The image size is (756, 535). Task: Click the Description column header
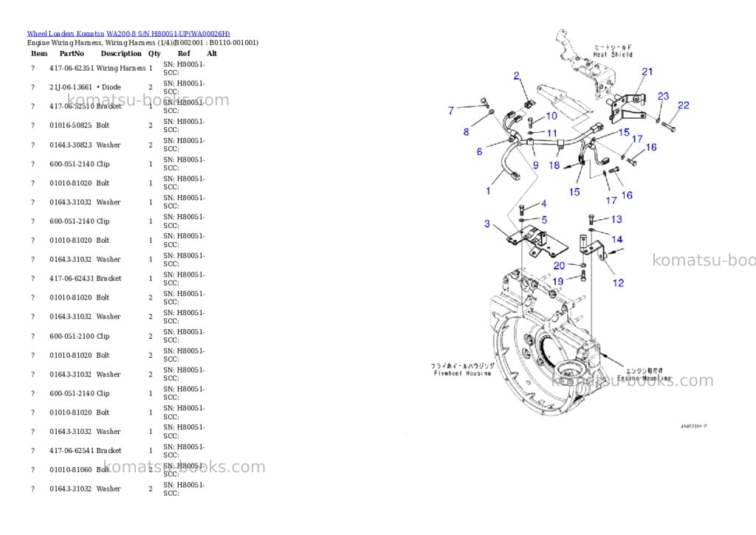pos(121,53)
